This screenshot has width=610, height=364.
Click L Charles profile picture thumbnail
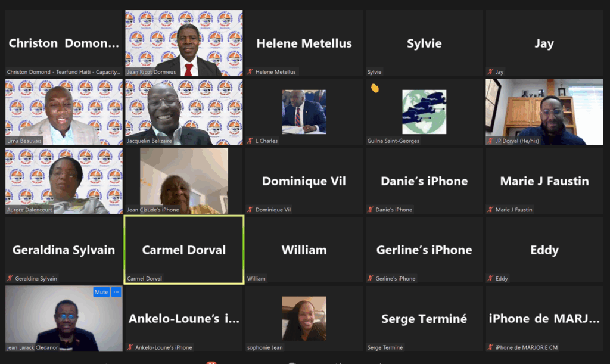[304, 112]
